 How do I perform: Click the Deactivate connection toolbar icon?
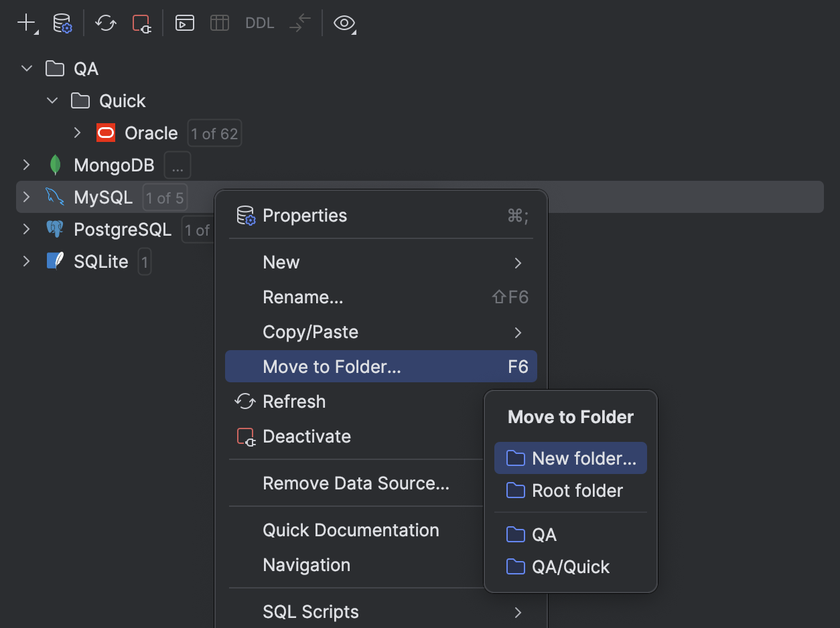click(141, 23)
